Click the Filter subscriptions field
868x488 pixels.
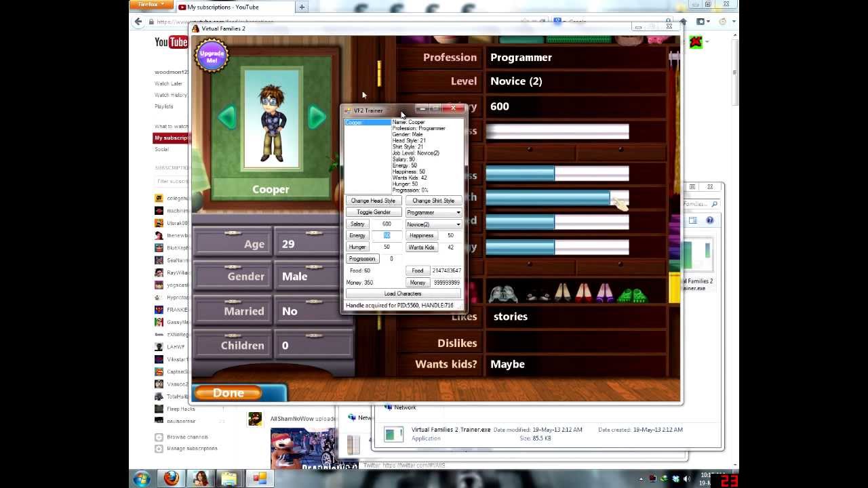point(172,181)
